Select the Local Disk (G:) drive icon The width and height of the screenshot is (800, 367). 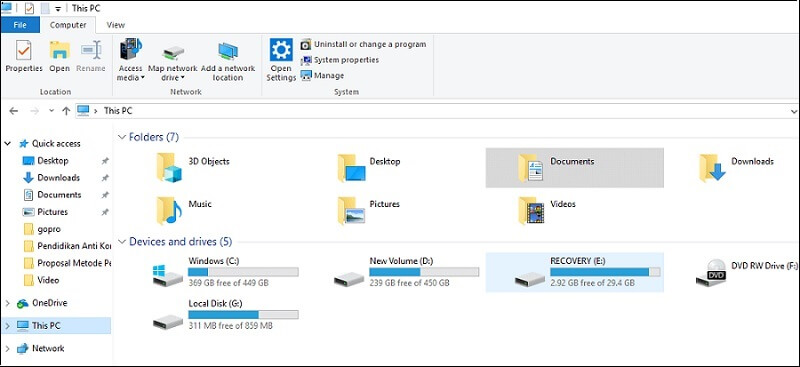pyautogui.click(x=167, y=321)
